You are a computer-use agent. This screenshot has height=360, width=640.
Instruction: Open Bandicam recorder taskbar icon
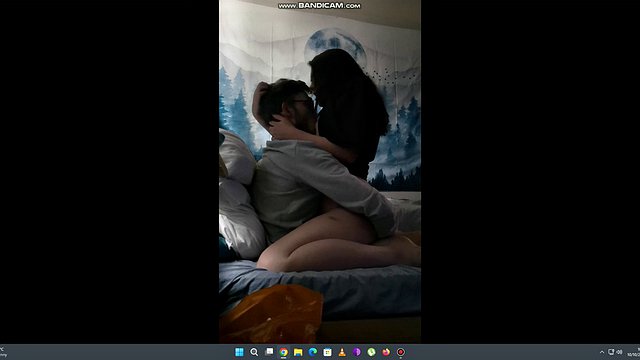click(x=401, y=352)
